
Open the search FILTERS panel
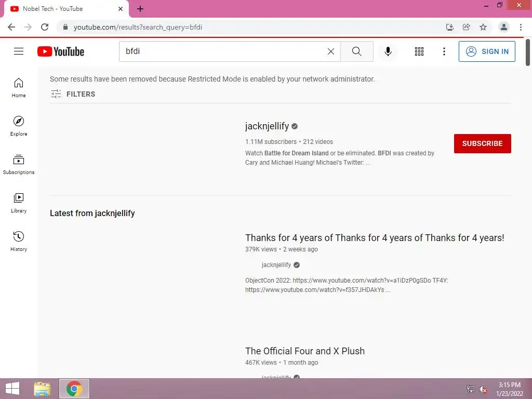(x=73, y=94)
